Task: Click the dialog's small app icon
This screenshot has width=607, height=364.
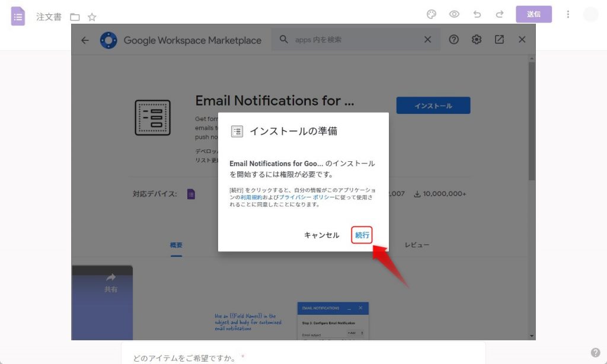Action: (237, 131)
